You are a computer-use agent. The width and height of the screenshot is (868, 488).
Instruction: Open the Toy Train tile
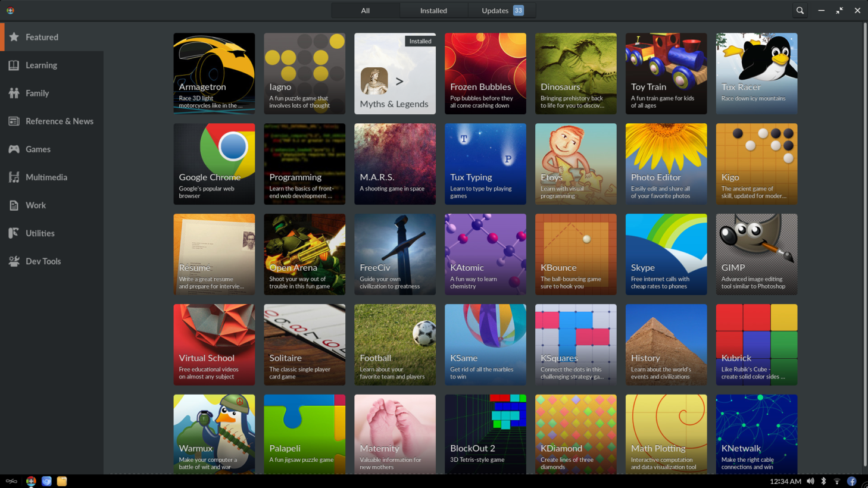(667, 74)
